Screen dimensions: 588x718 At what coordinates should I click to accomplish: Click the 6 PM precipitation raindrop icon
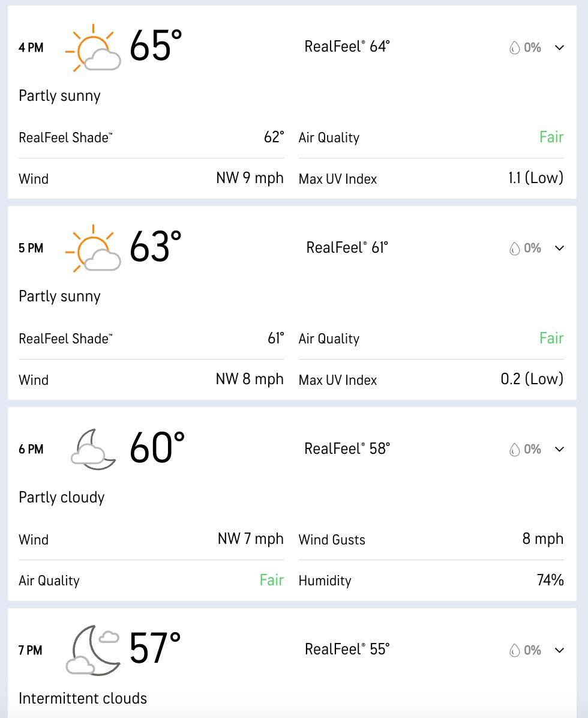tap(514, 449)
